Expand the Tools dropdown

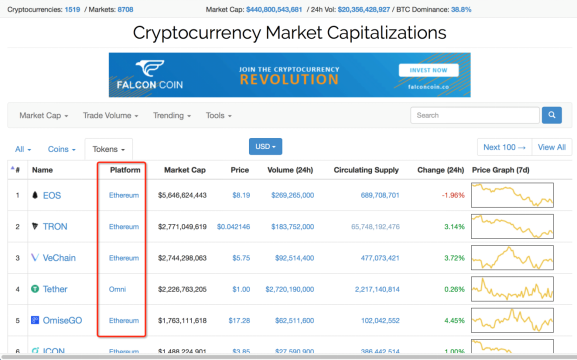(219, 116)
